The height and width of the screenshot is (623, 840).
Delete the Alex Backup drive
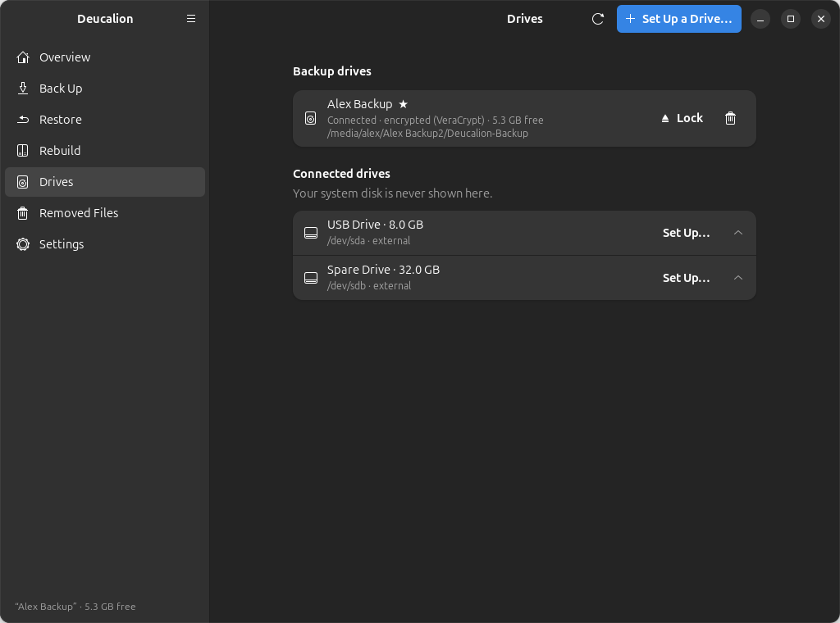pos(730,118)
